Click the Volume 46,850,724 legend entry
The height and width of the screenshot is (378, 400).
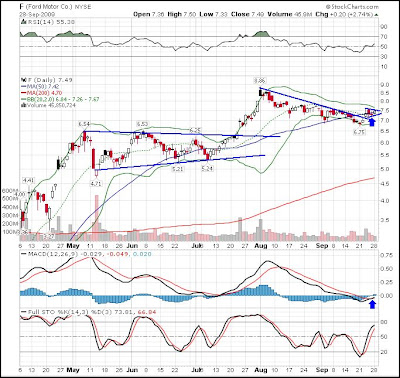click(x=49, y=105)
